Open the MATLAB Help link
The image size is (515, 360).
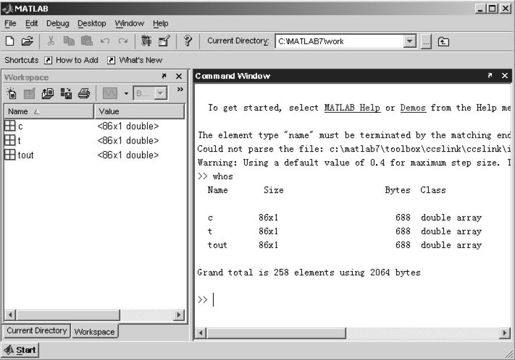[x=352, y=108]
